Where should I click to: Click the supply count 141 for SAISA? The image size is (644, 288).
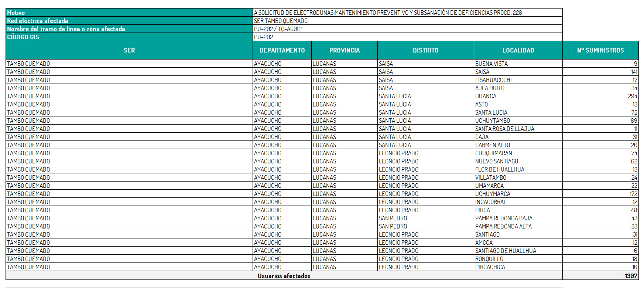(x=600, y=72)
